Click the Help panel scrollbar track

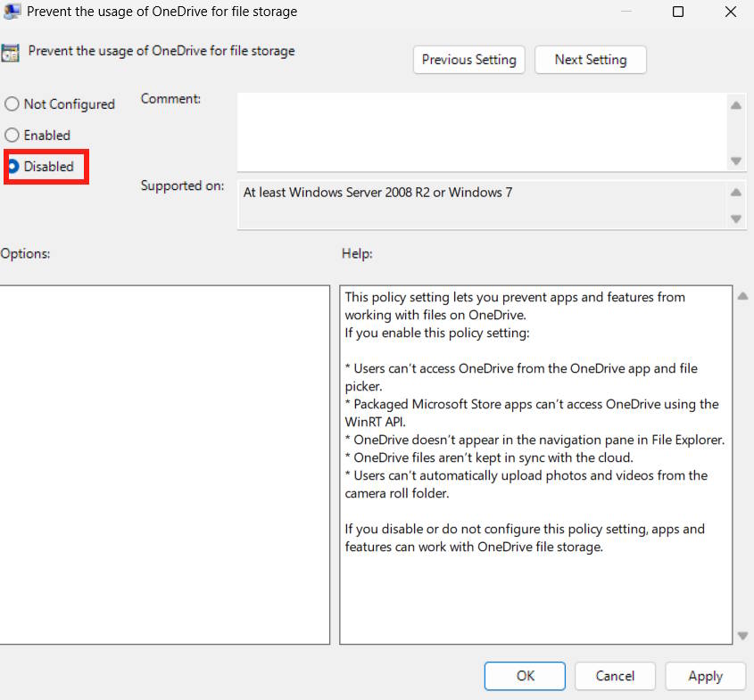pos(742,464)
